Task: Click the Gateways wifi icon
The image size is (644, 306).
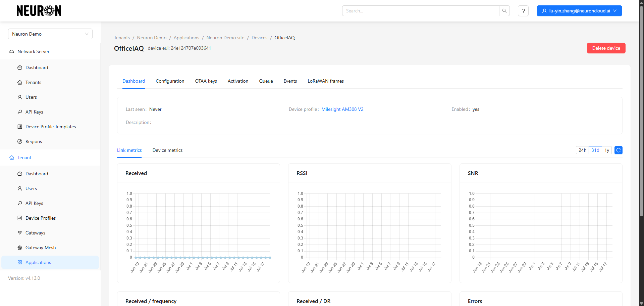Action: (20, 233)
